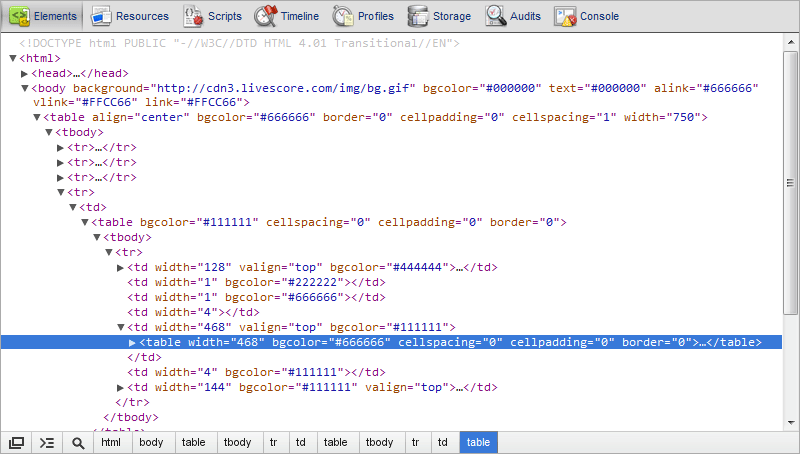
Task: Expand the selected table width 468 node
Action: 132,342
